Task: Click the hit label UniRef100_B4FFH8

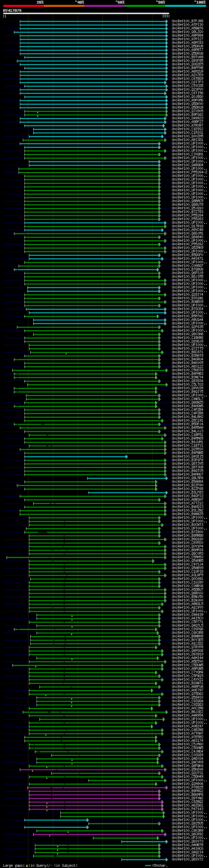Action: coord(187,68)
